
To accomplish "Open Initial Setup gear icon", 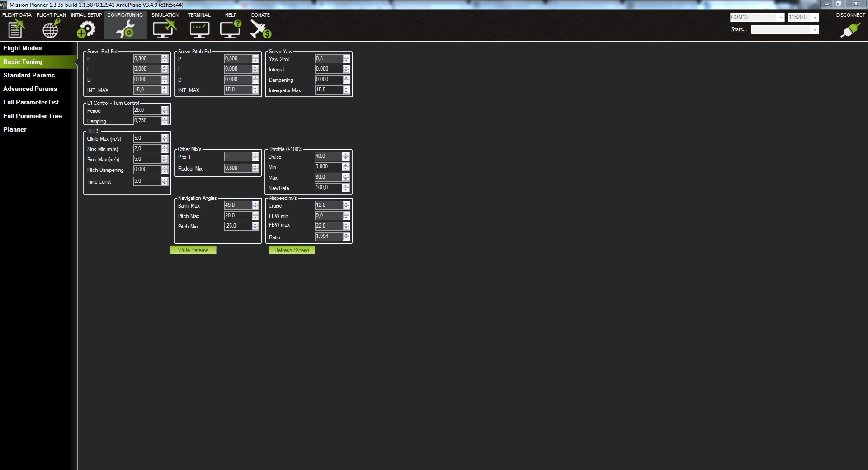I will (x=86, y=29).
